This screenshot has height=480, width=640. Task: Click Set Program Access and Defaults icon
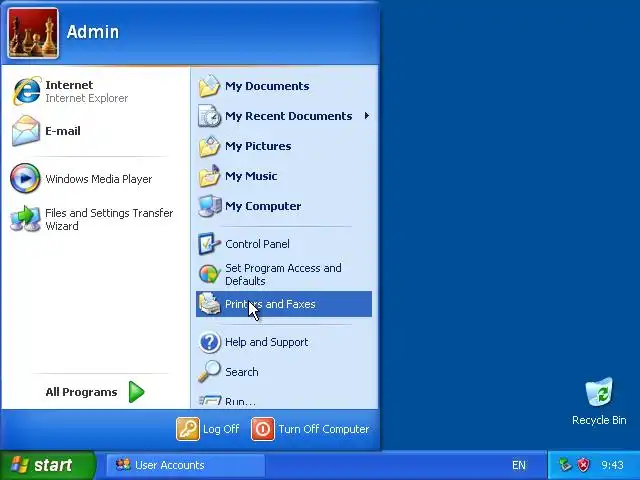[209, 274]
